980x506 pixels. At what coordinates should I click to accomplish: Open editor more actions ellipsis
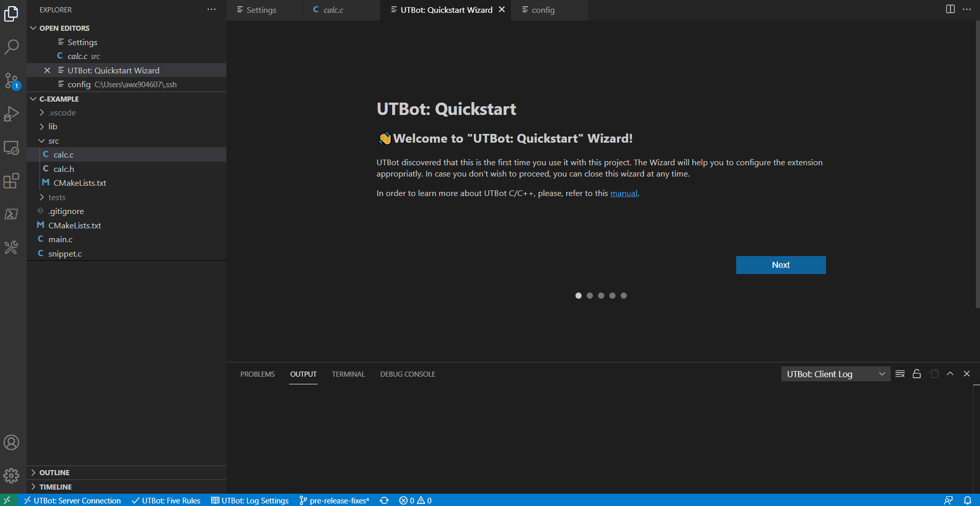[x=967, y=9]
